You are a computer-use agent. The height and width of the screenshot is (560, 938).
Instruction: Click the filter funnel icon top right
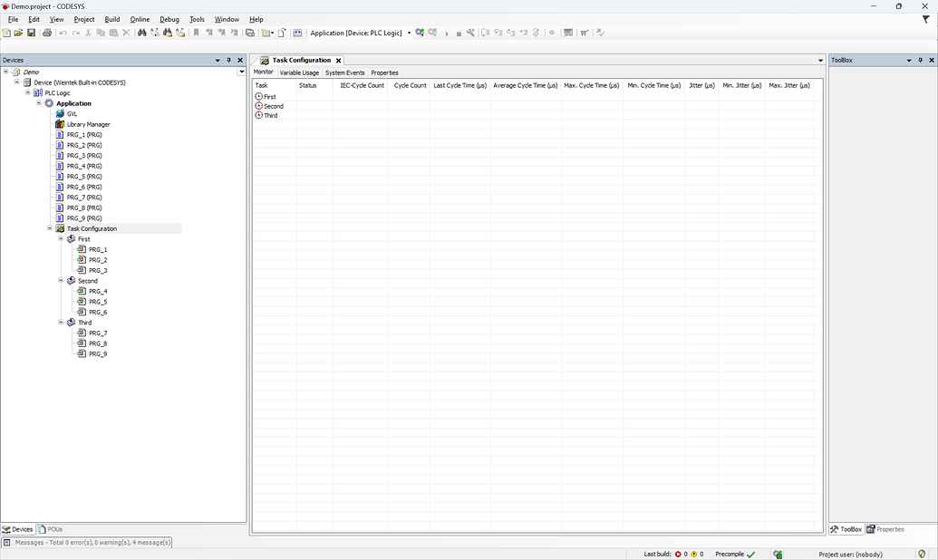924,18
